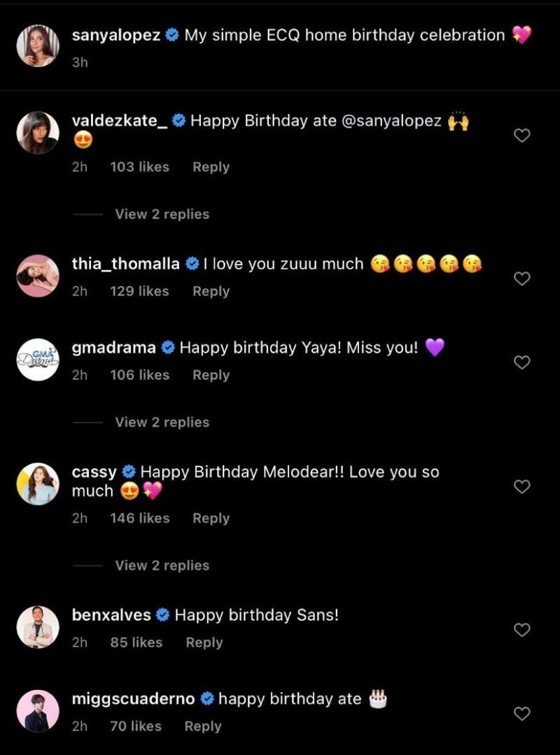Reply to benxalves' comment
560x755 pixels.
point(204,642)
